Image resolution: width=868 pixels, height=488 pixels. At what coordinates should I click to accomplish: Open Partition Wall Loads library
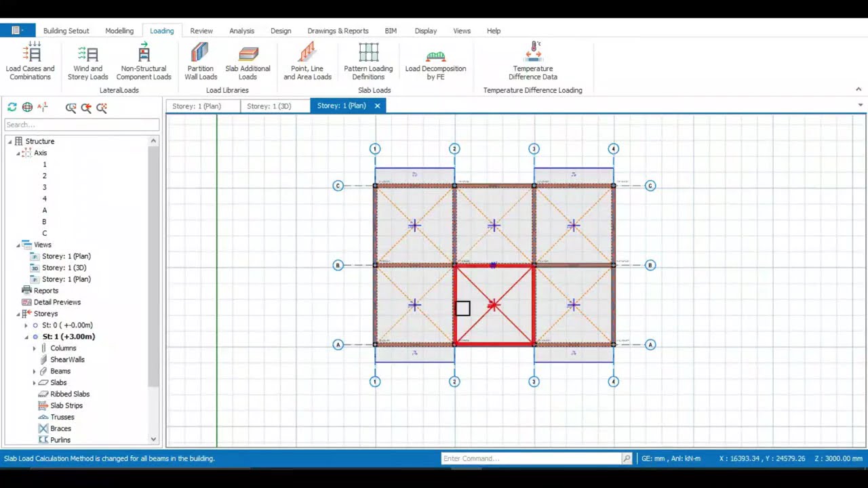[201, 62]
